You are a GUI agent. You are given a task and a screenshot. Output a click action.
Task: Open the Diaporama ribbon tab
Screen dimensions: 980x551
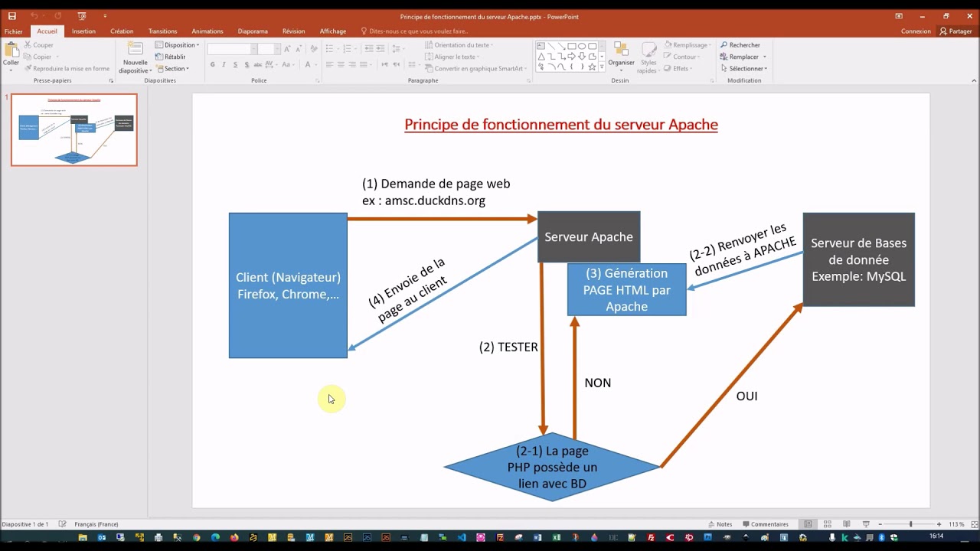pos(253,31)
